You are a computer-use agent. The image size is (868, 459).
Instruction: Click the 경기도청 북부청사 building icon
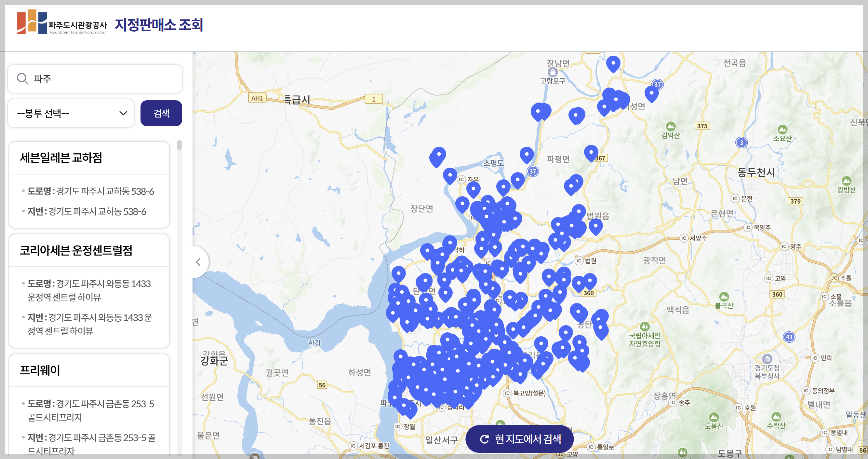pyautogui.click(x=767, y=359)
